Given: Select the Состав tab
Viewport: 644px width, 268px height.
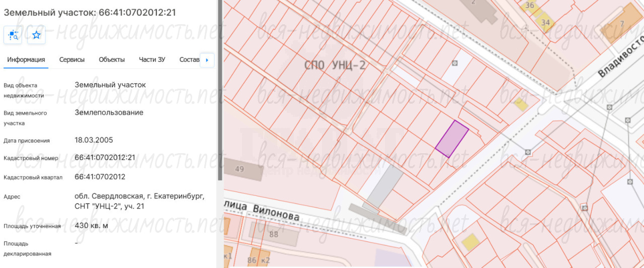Looking at the screenshot, I should pos(189,59).
